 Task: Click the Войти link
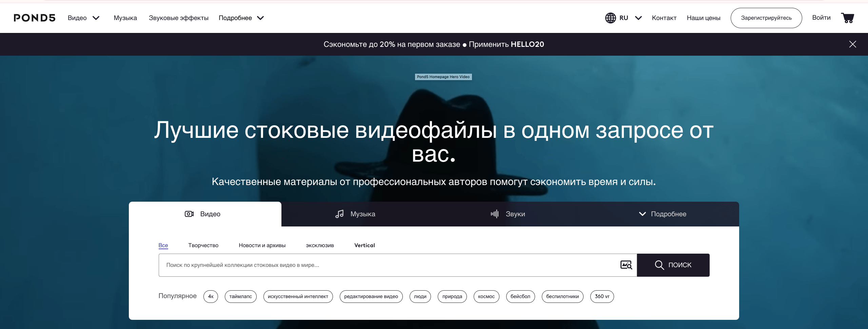coord(821,18)
